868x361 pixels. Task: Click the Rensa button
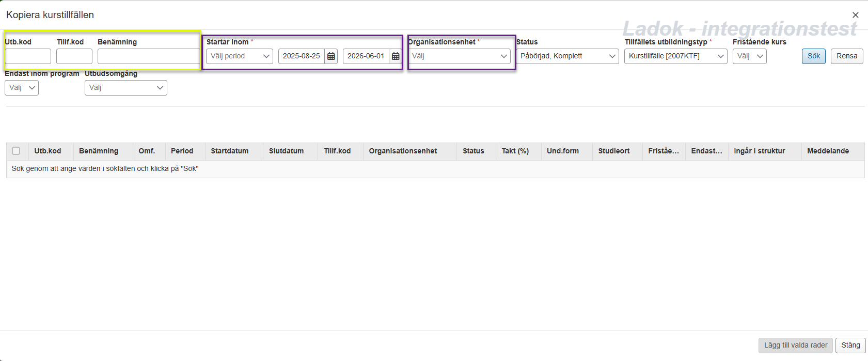coord(846,56)
